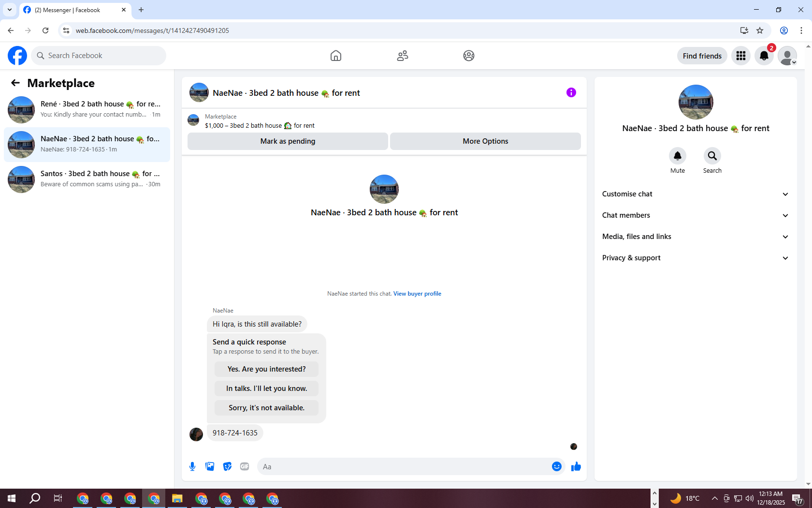Open Windows taskbar search
Screen dimensions: 812x508
point(35,498)
